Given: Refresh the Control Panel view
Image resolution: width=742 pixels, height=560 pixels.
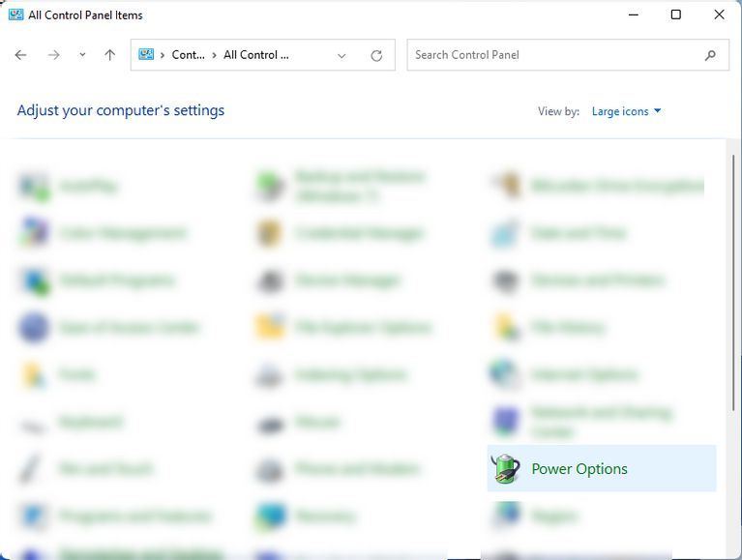Looking at the screenshot, I should (376, 55).
